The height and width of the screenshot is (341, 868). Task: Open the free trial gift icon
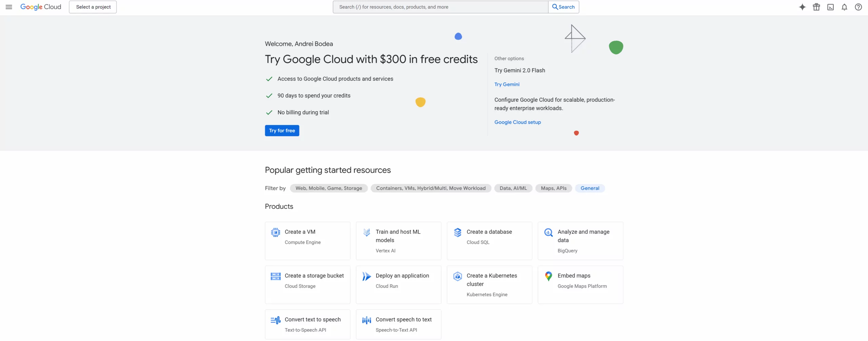click(x=816, y=7)
